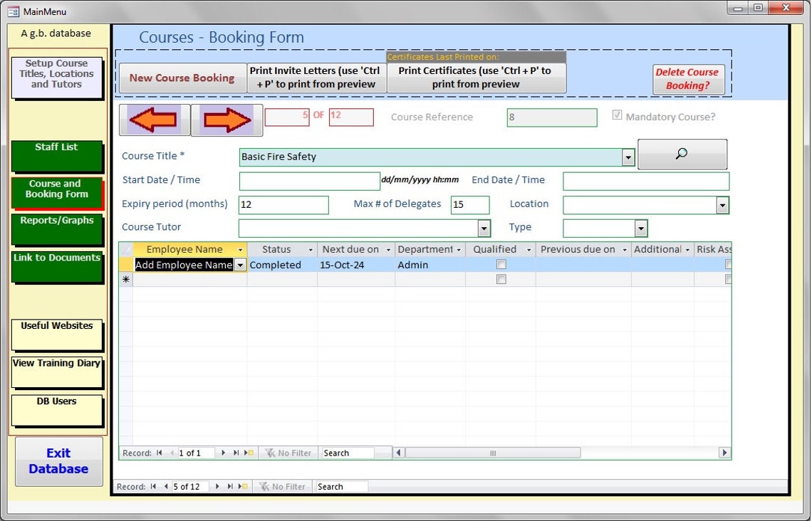Open Reports/Graphs from the left menu
The width and height of the screenshot is (812, 521).
[x=57, y=228]
